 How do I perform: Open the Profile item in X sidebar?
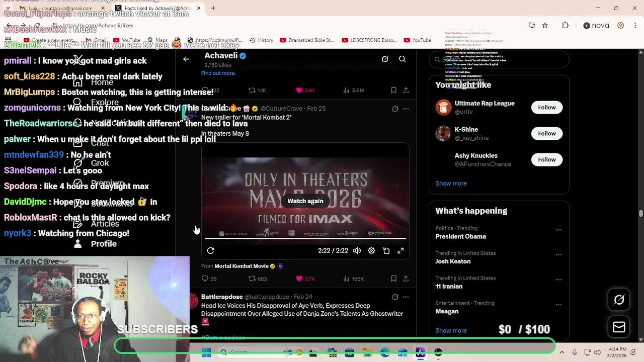pyautogui.click(x=95, y=244)
